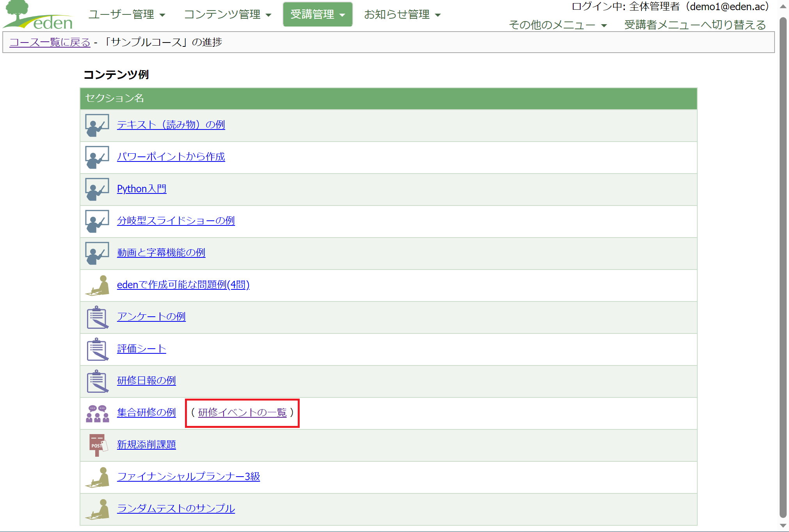Open the コンテンツ管理 dropdown

(x=227, y=14)
